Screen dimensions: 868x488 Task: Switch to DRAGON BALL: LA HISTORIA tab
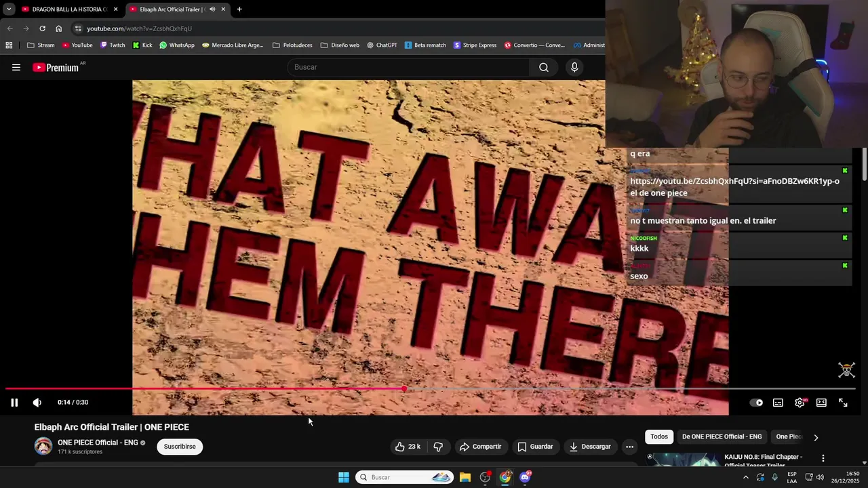point(70,9)
